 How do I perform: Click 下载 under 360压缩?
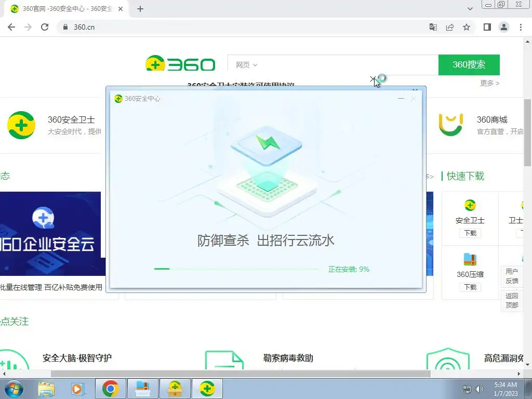[x=470, y=287]
